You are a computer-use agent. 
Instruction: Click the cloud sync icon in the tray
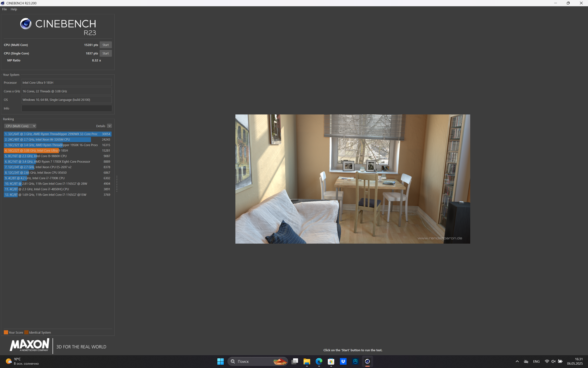pos(526,361)
